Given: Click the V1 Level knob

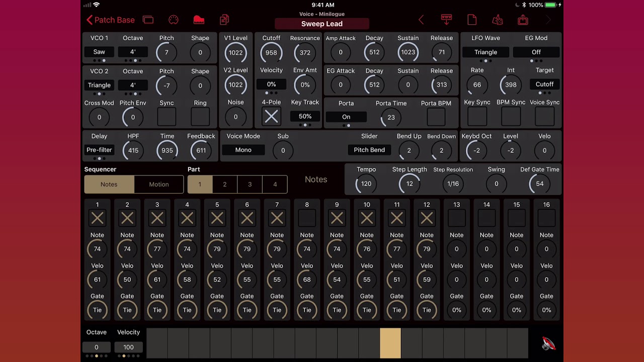Looking at the screenshot, I should click(x=235, y=52).
